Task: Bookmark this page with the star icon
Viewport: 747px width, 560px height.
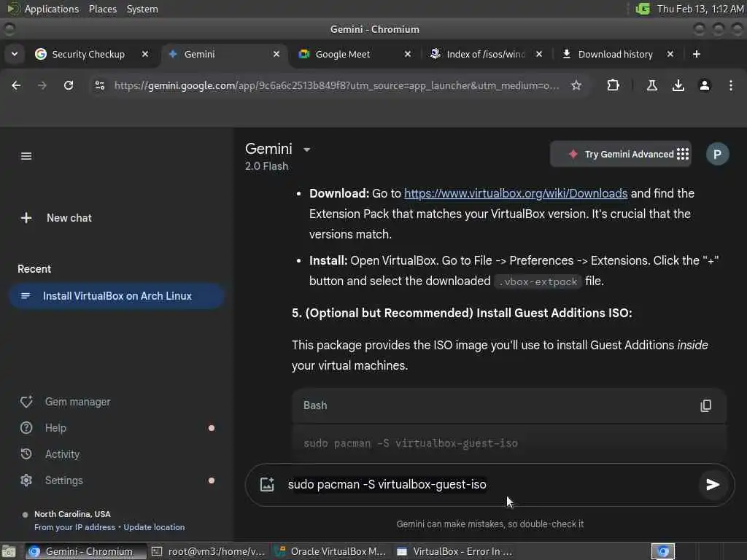Action: pyautogui.click(x=576, y=86)
